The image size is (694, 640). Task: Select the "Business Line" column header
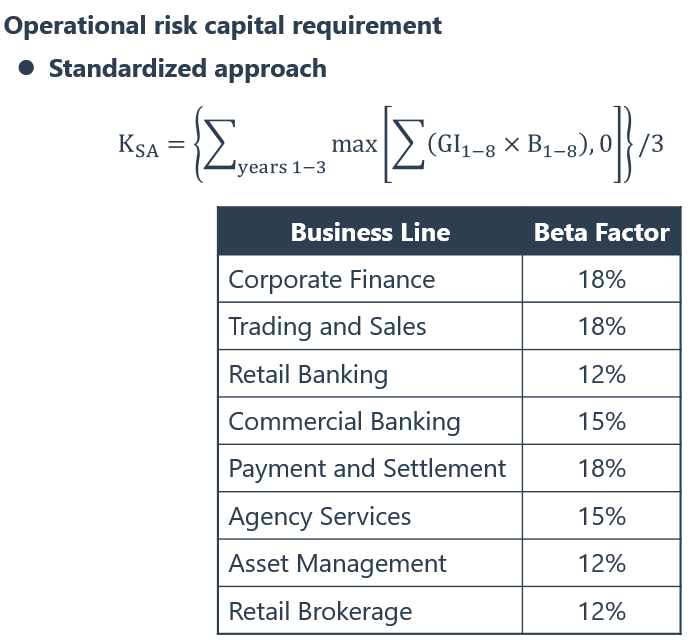tap(370, 233)
